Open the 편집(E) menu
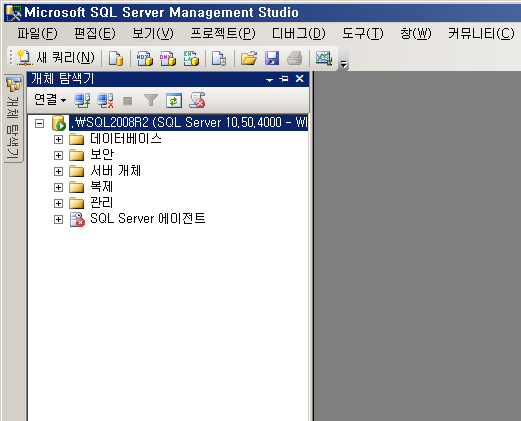 [95, 33]
